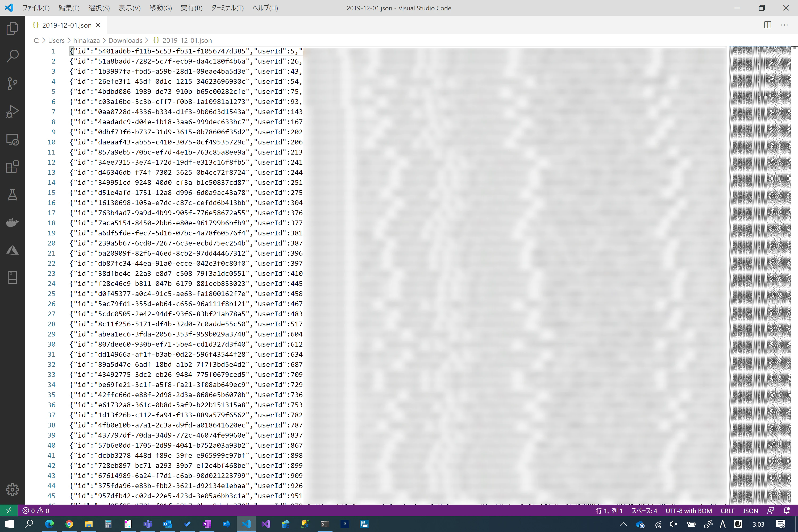Screen dimensions: 798x532
Task: Open the 編集(E) menu
Action: pos(69,8)
